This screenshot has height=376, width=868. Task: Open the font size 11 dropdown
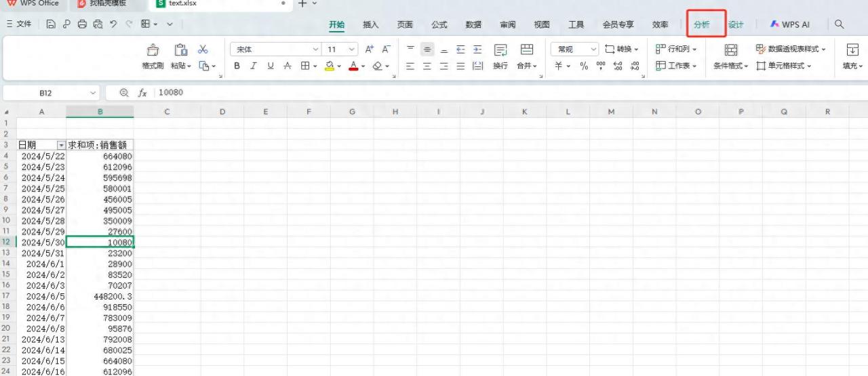(x=351, y=49)
